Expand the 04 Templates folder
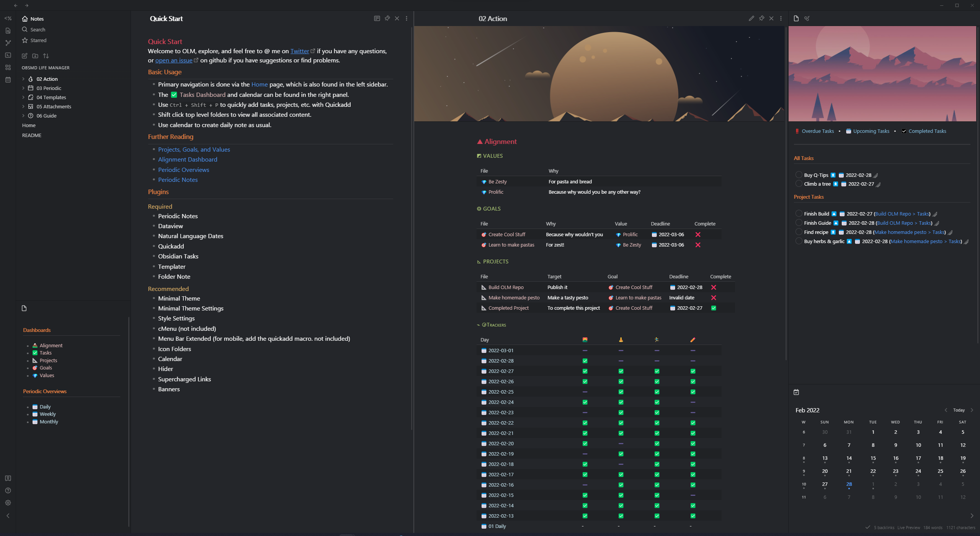Screen dimensions: 980x536 [23, 97]
